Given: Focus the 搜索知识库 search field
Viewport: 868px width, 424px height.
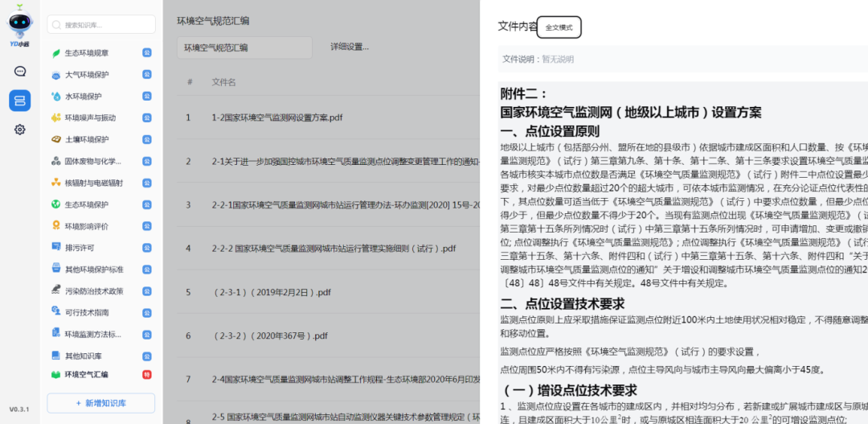Looking at the screenshot, I should 101,24.
